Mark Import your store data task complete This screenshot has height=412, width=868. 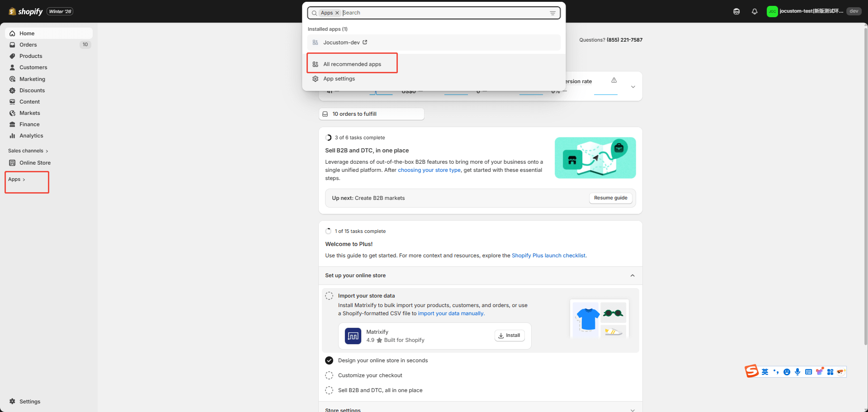click(x=329, y=296)
